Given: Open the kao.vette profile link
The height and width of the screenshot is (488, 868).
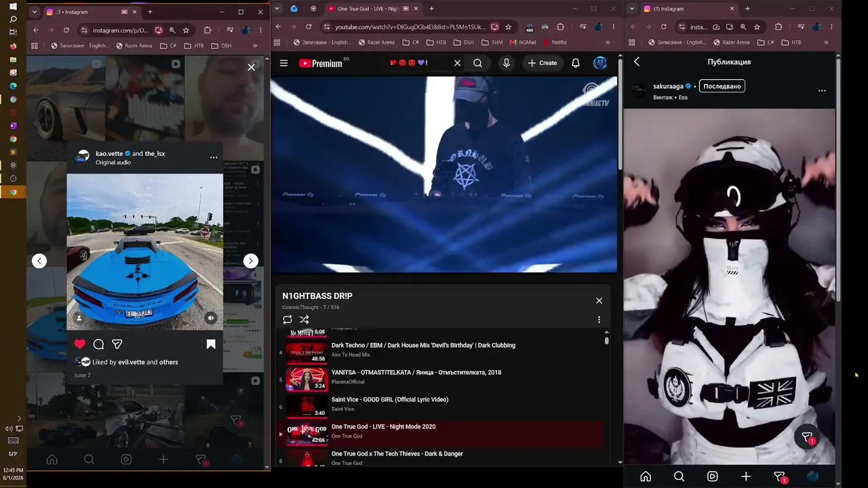Looking at the screenshot, I should tap(109, 154).
